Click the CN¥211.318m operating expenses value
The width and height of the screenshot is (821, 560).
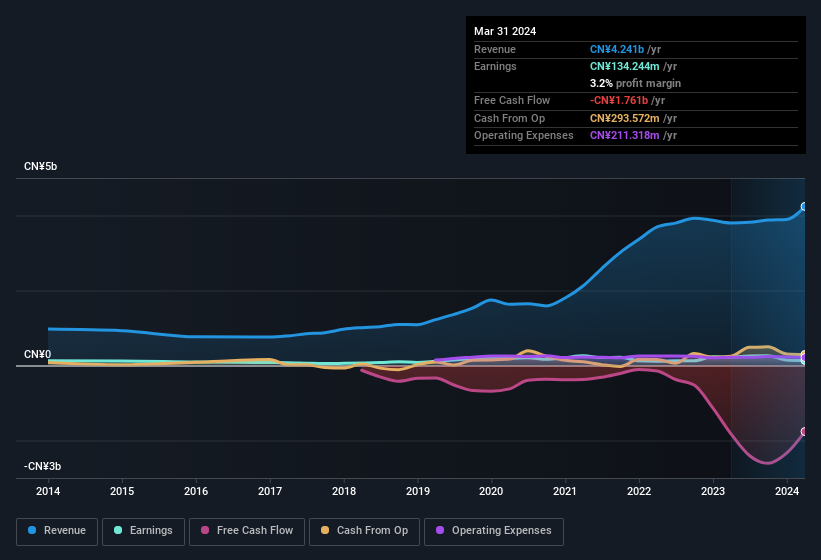625,135
